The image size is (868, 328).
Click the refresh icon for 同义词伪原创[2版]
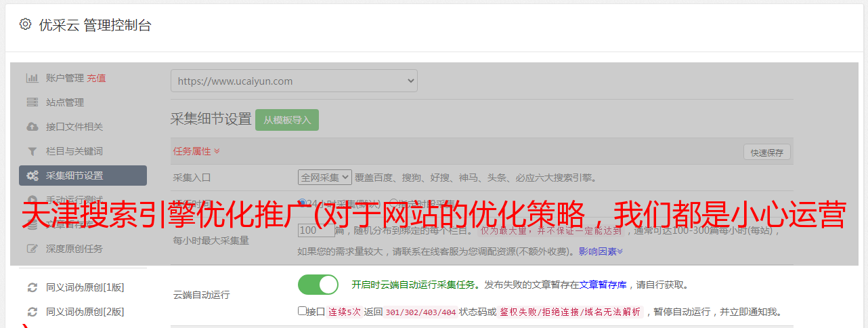point(32,312)
